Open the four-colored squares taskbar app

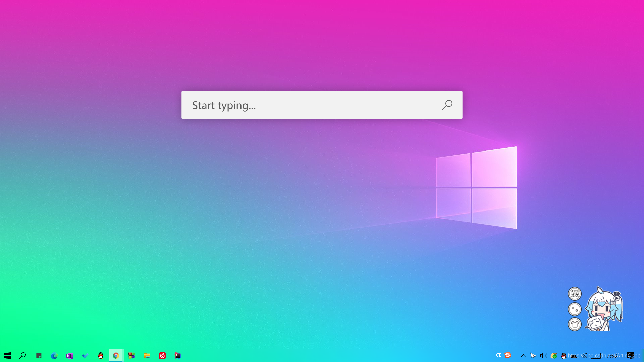click(131, 356)
